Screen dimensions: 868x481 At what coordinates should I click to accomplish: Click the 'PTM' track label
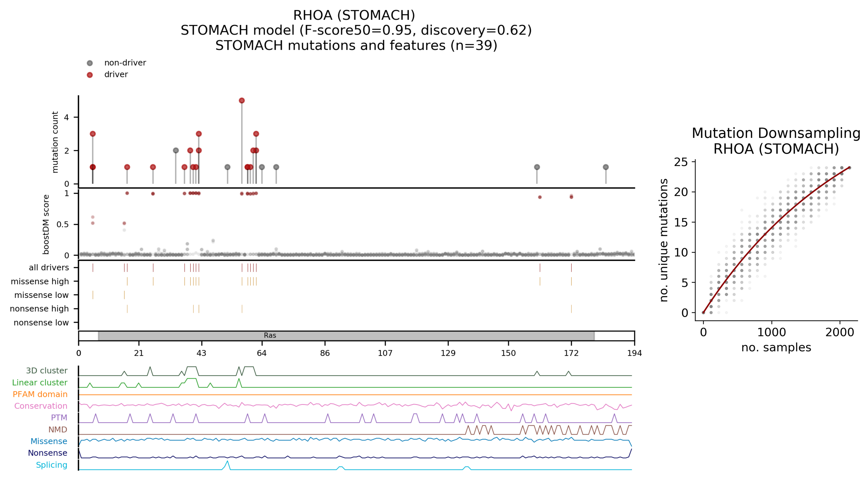(x=59, y=418)
